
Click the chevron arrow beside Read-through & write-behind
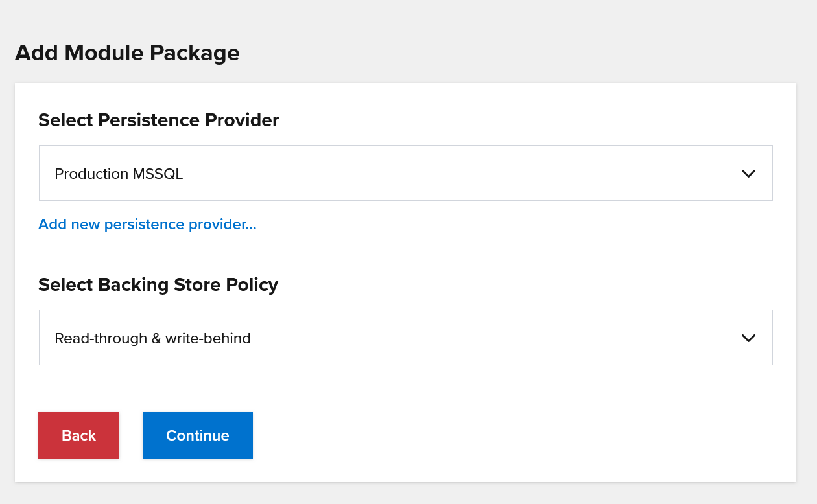pos(748,338)
